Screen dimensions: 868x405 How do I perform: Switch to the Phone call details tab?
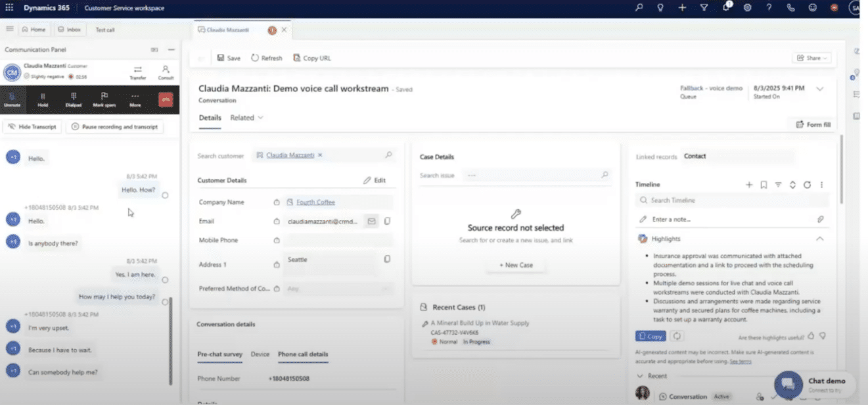[303, 354]
